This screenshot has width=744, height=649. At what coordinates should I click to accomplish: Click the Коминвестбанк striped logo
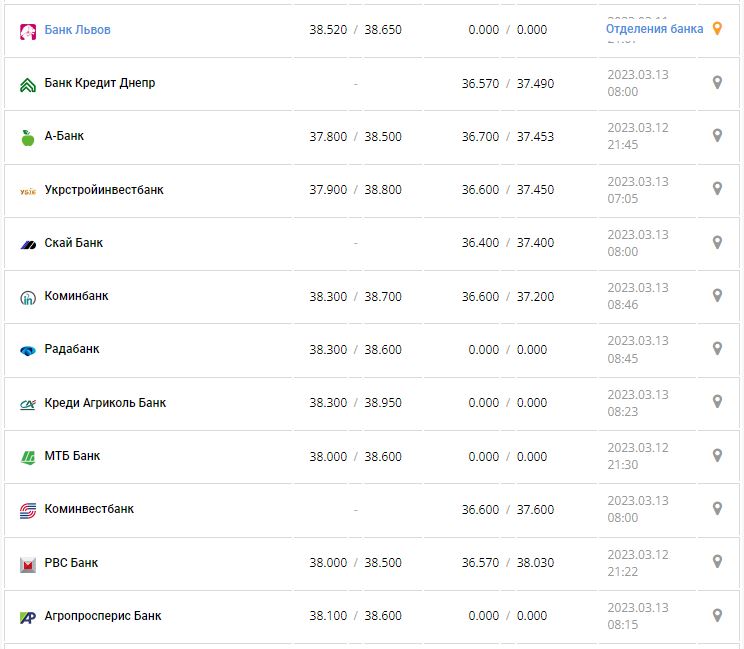click(x=28, y=510)
